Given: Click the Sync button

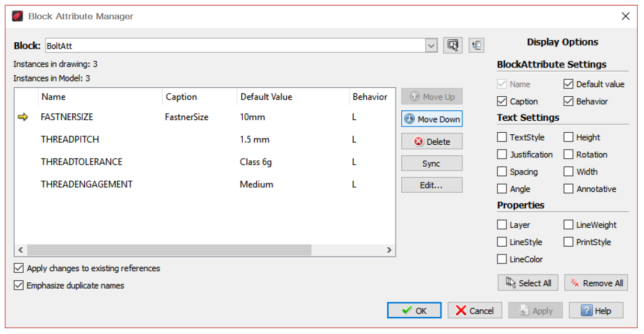Looking at the screenshot, I should point(432,164).
